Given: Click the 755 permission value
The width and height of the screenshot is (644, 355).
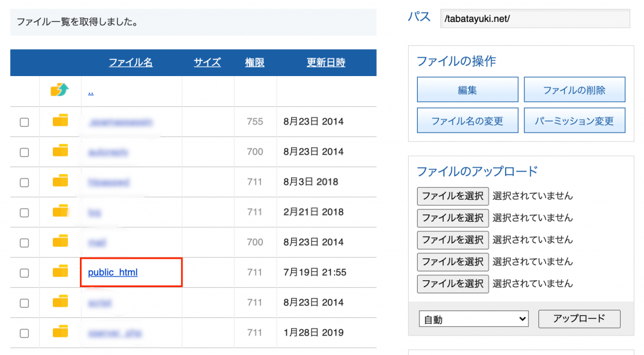Looking at the screenshot, I should pyautogui.click(x=255, y=121).
